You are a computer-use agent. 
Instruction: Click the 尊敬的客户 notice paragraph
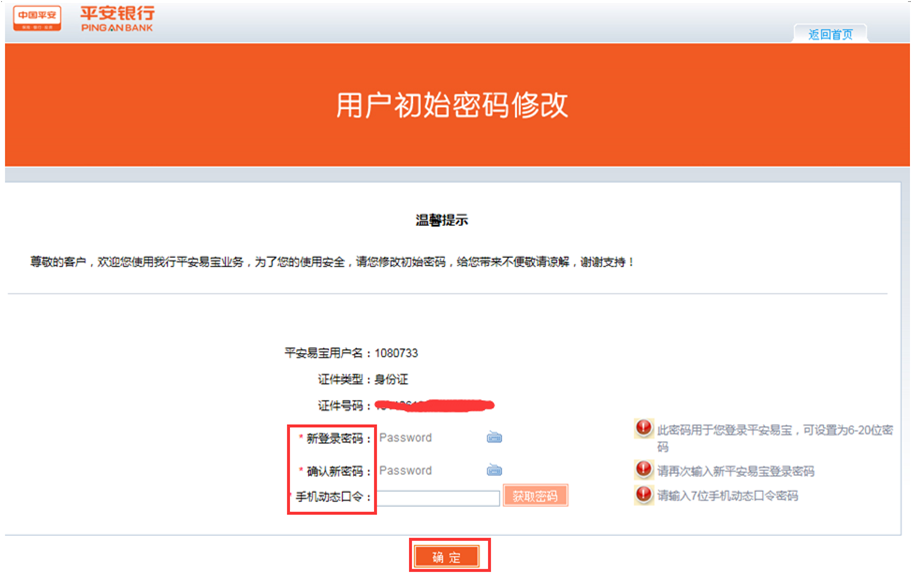[332, 262]
